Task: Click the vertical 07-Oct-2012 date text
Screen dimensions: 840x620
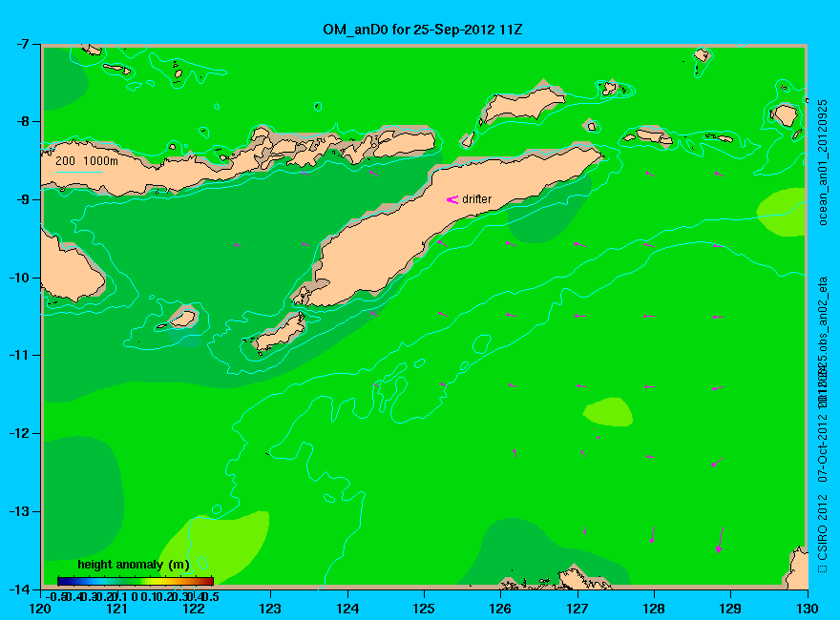Action: 822,447
